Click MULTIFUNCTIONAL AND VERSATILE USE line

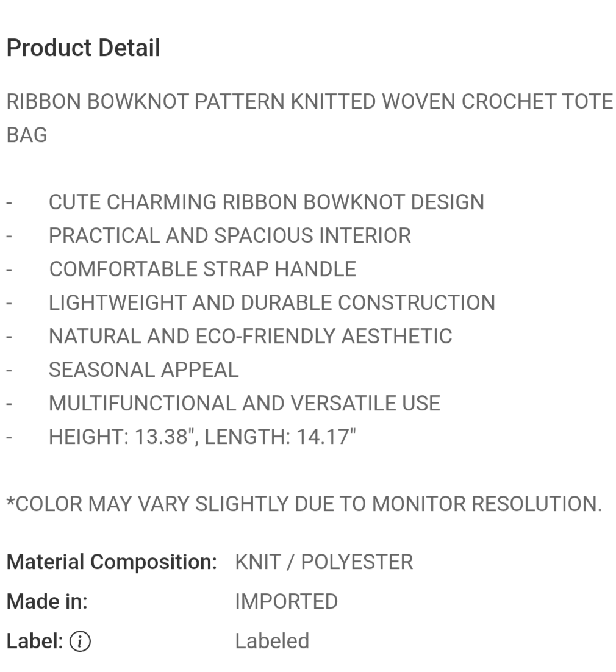[244, 403]
